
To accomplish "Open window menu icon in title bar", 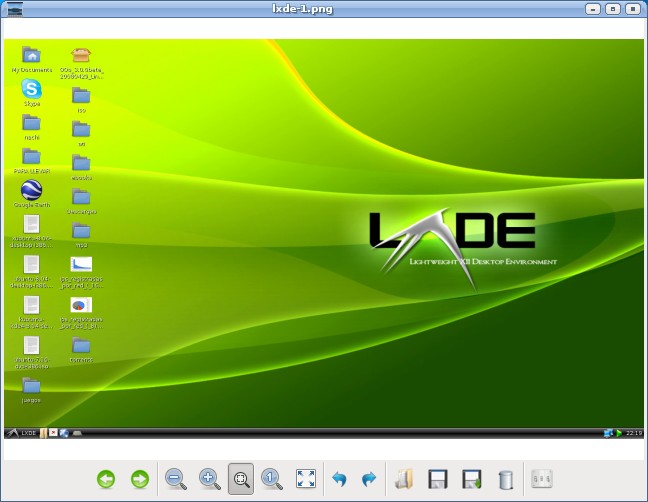I will point(15,9).
